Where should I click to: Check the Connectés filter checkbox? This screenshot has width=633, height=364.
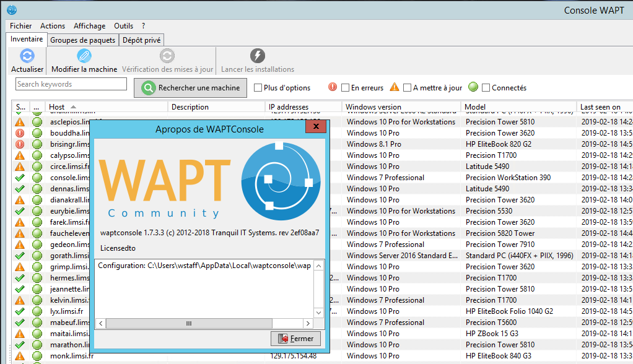[x=486, y=87]
